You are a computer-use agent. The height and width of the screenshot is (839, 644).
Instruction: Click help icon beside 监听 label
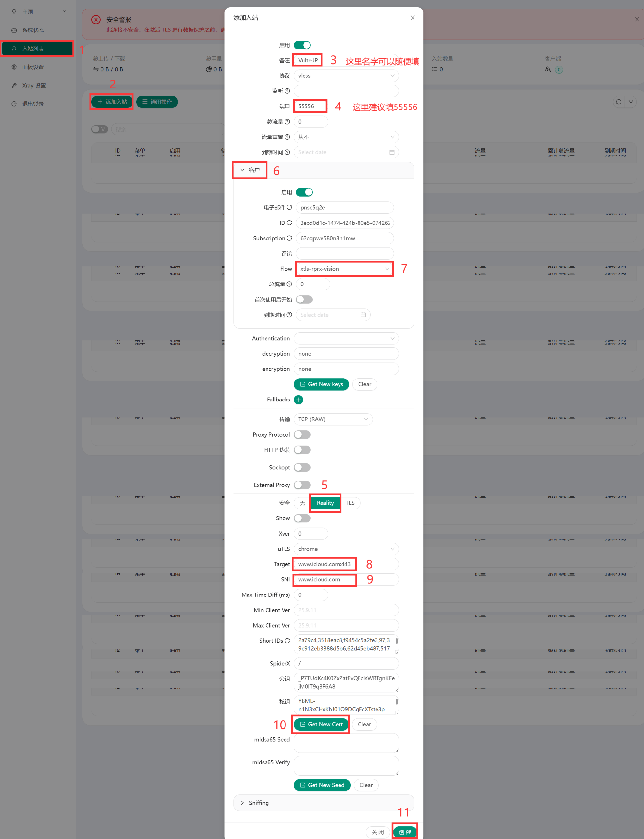tap(287, 91)
